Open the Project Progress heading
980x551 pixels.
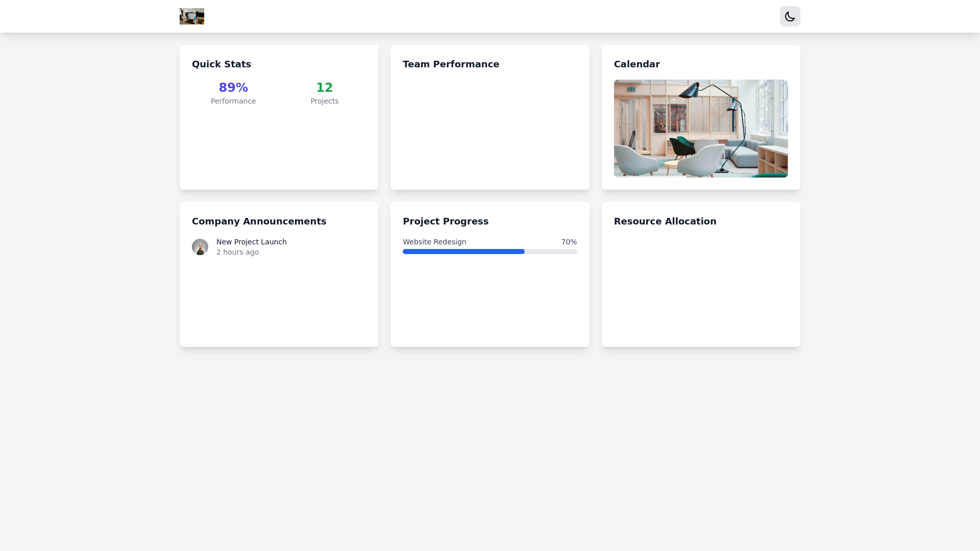pyautogui.click(x=446, y=221)
